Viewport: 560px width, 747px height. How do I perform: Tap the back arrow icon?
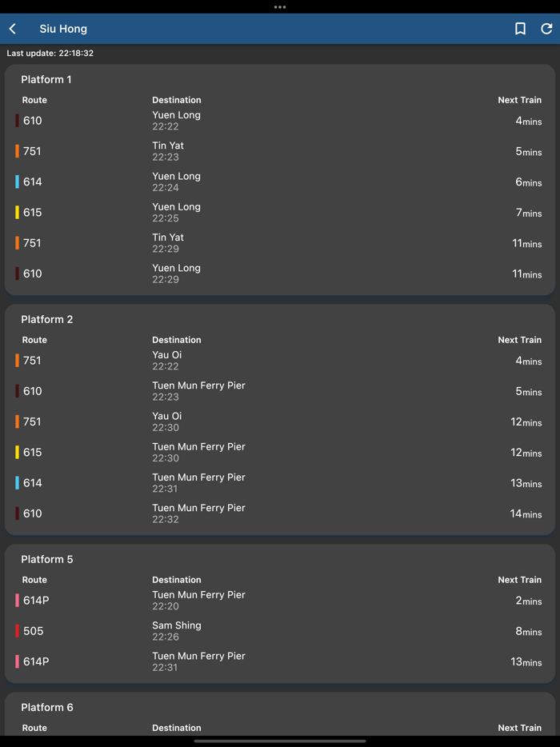coord(13,29)
